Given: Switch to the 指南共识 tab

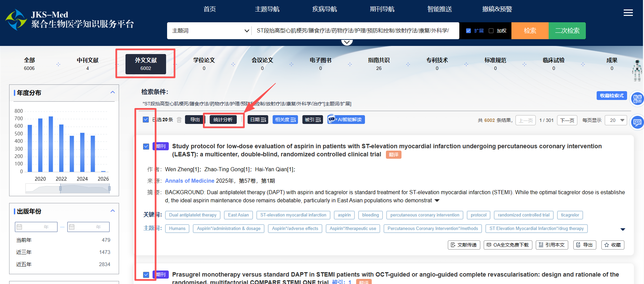Looking at the screenshot, I should [378, 63].
